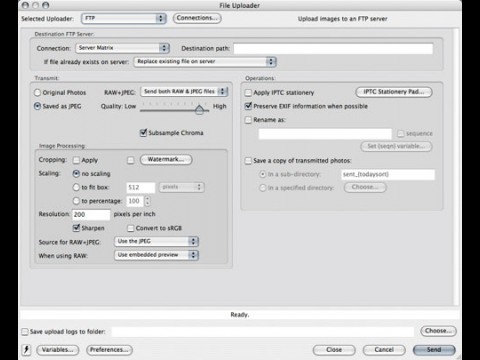Click the Resolution field showing 200

point(91,214)
